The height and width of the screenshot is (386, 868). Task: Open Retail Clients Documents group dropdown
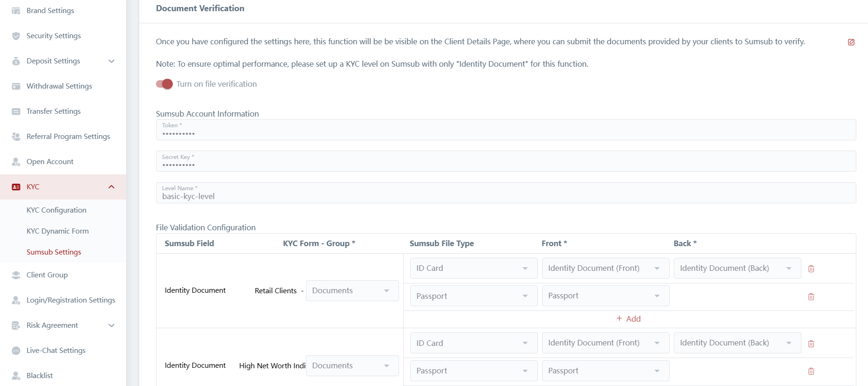coord(352,290)
